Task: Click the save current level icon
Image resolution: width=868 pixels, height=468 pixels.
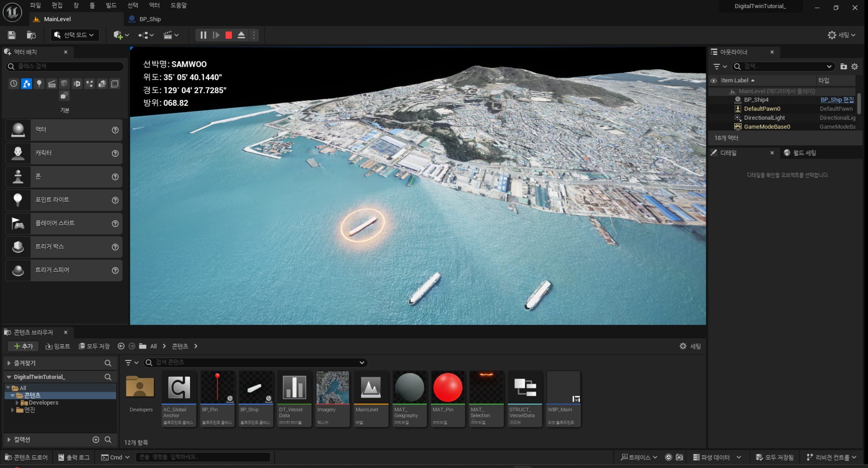Action: [x=12, y=35]
